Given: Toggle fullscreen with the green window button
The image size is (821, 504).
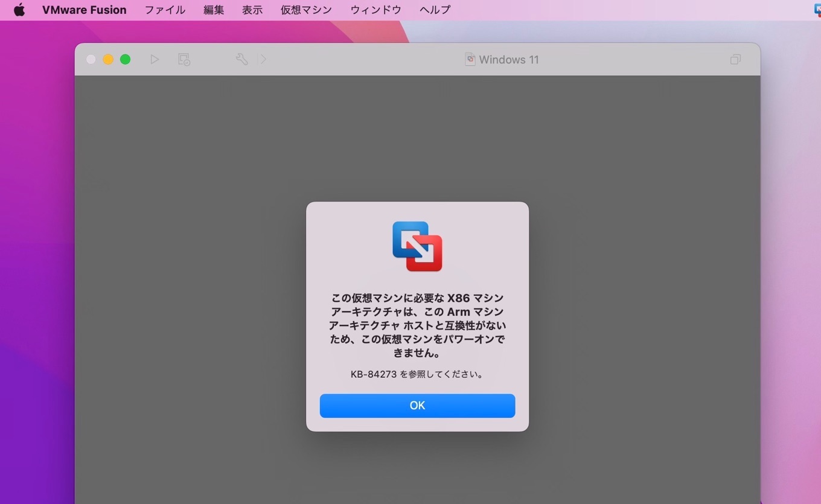Looking at the screenshot, I should point(126,59).
